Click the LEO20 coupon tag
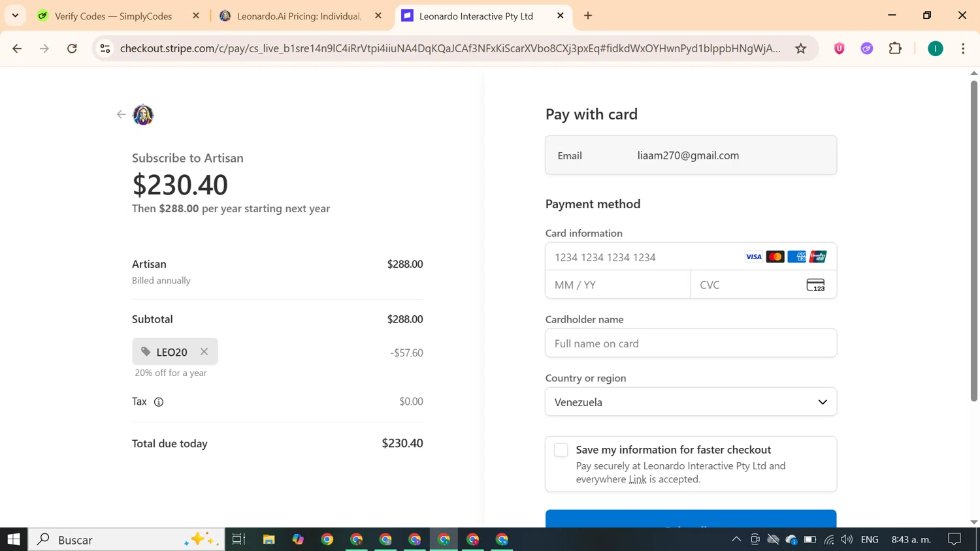The image size is (980, 551). coord(174,352)
